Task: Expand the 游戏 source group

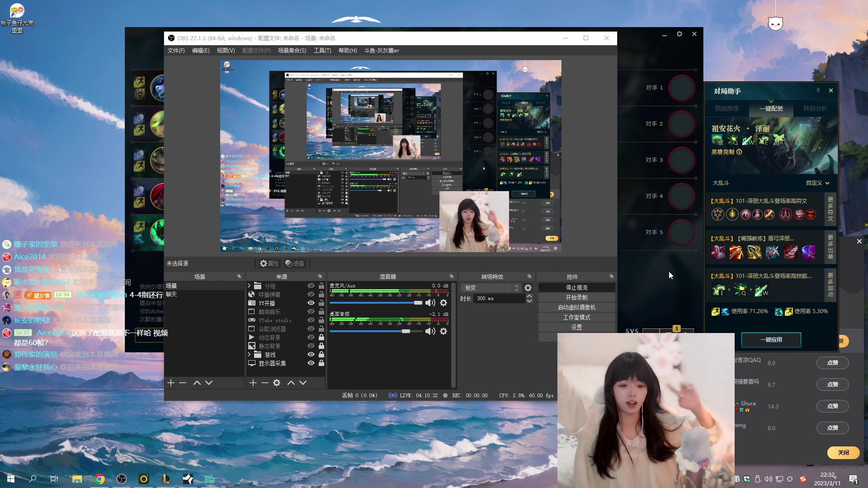Action: (x=249, y=355)
